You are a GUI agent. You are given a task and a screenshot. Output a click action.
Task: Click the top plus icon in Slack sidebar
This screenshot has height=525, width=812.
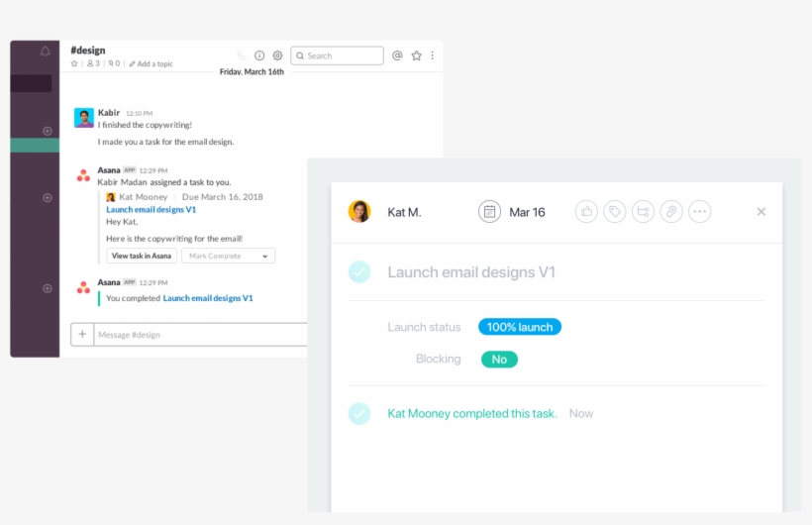48,131
